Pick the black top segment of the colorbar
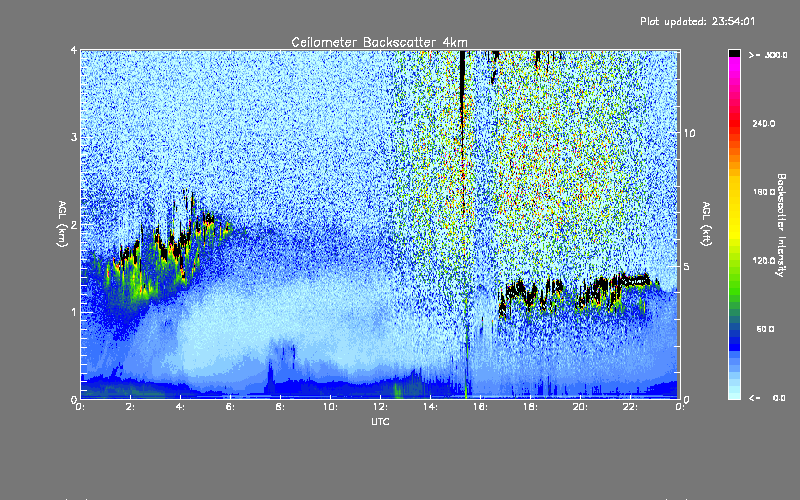The width and height of the screenshot is (800, 500). tap(734, 54)
